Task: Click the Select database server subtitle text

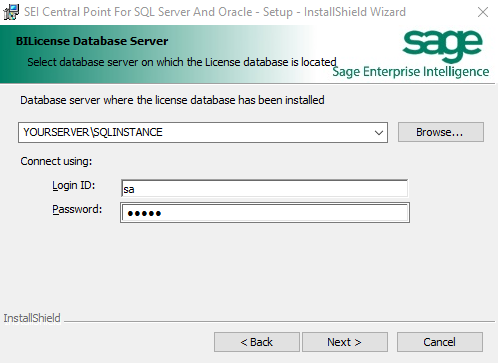Action: click(x=182, y=62)
